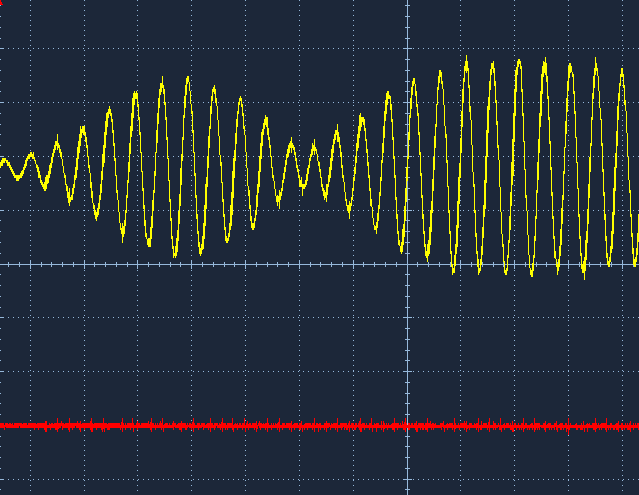Image resolution: width=639 pixels, height=495 pixels.
Task: Click the red trigger marker in top-left corner
Action: coord(3,2)
